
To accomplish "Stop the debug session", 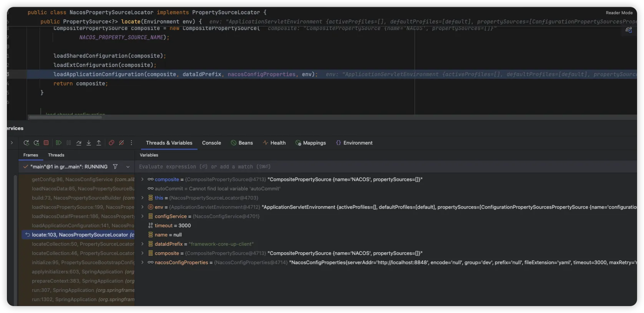I will (x=46, y=143).
